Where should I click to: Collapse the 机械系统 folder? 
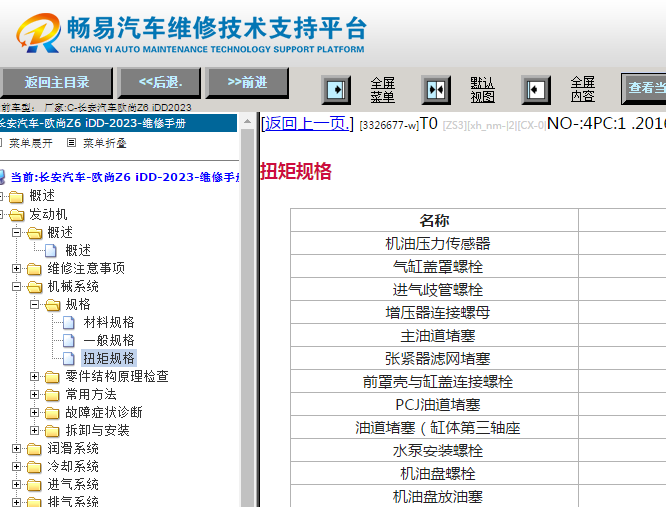point(17,286)
